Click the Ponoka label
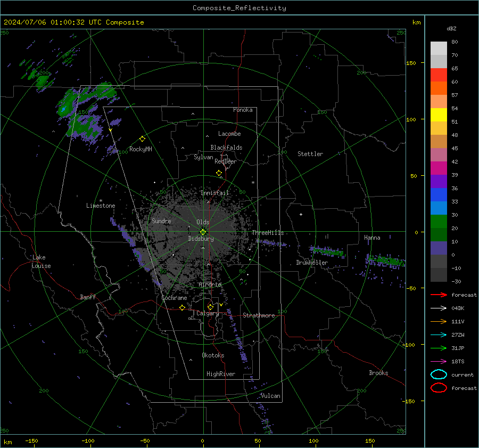 243,110
